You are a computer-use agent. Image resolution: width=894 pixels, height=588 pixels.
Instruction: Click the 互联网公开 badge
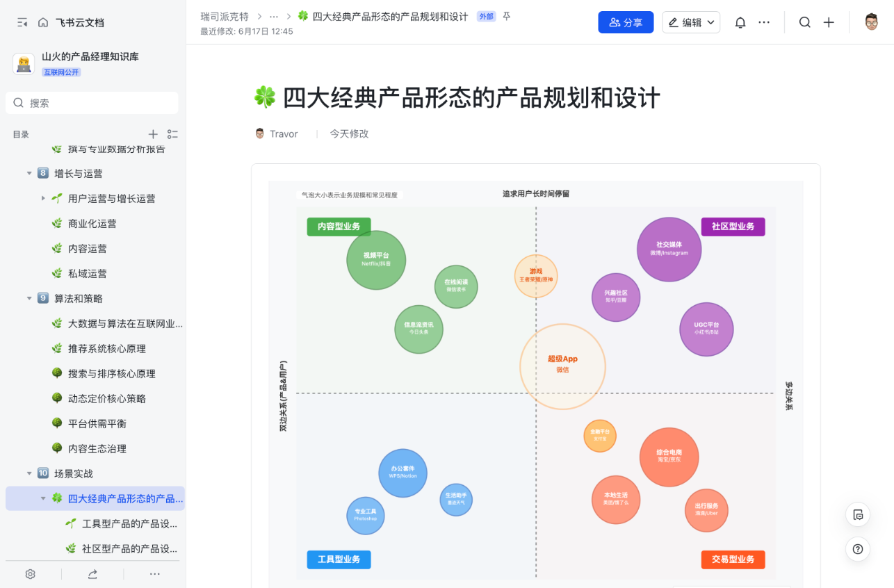pos(63,72)
